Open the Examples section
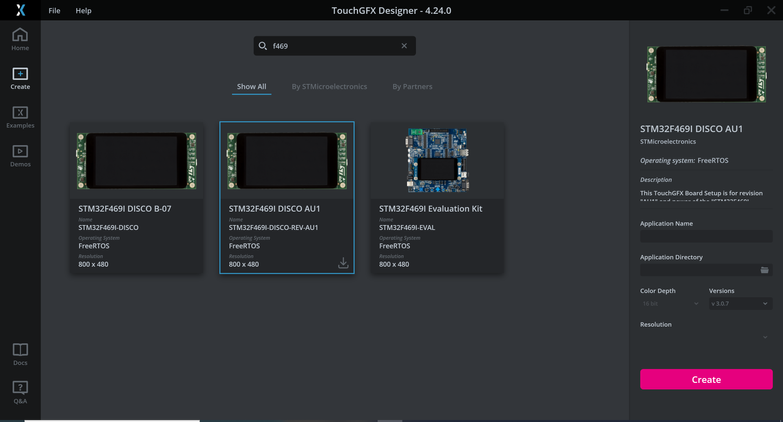 pyautogui.click(x=20, y=117)
